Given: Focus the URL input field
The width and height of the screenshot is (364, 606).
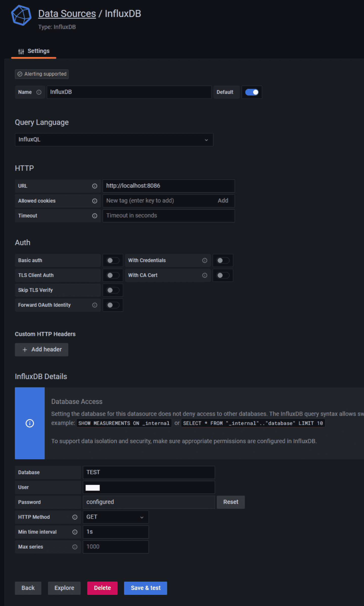Looking at the screenshot, I should click(x=169, y=186).
